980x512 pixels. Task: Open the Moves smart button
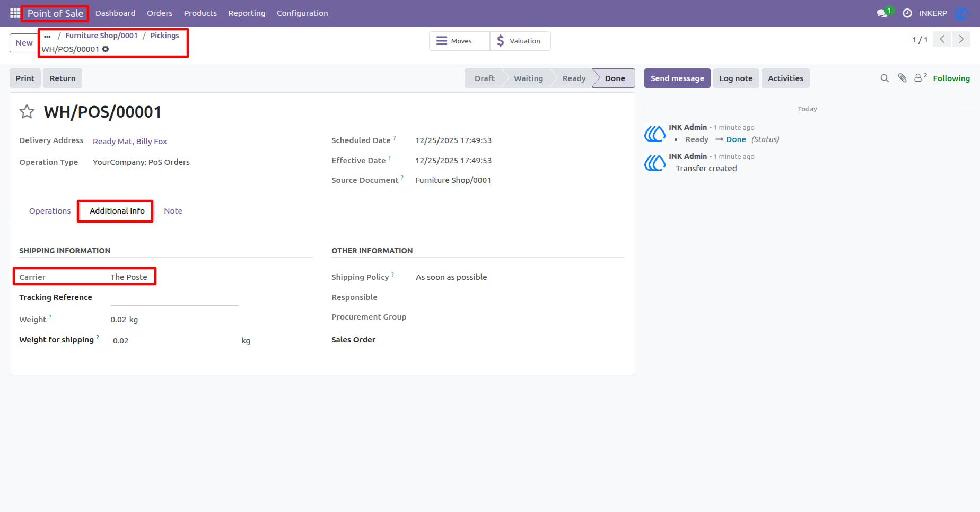point(459,41)
